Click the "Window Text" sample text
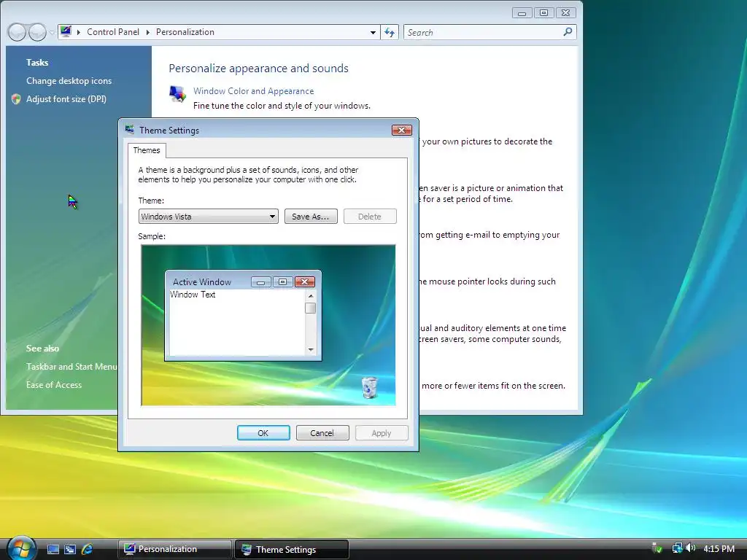This screenshot has height=560, width=747. point(193,295)
